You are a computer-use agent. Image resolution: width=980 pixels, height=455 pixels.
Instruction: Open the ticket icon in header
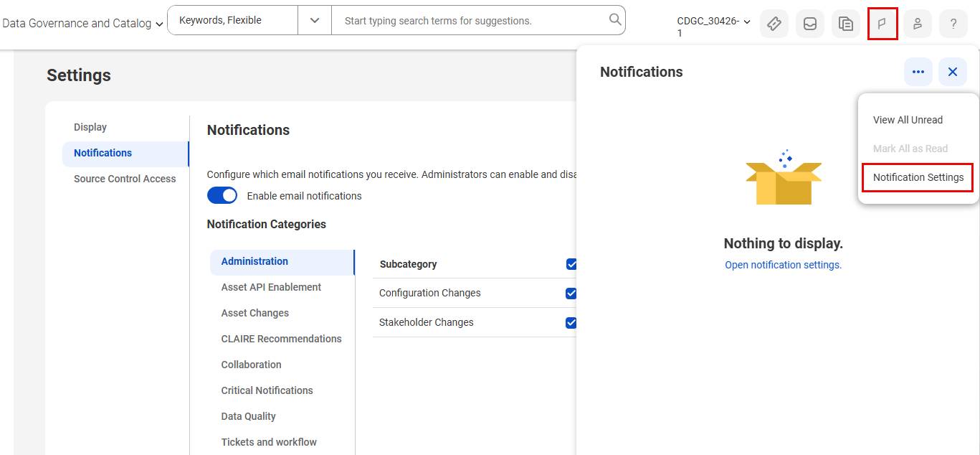[774, 24]
